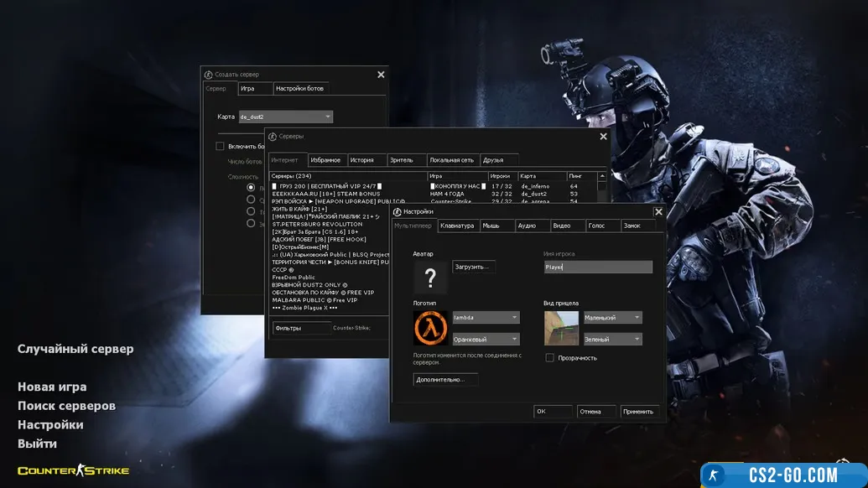Viewport: 868px width, 488px height.
Task: Expand the lambda logo type dropdown
Action: point(486,318)
